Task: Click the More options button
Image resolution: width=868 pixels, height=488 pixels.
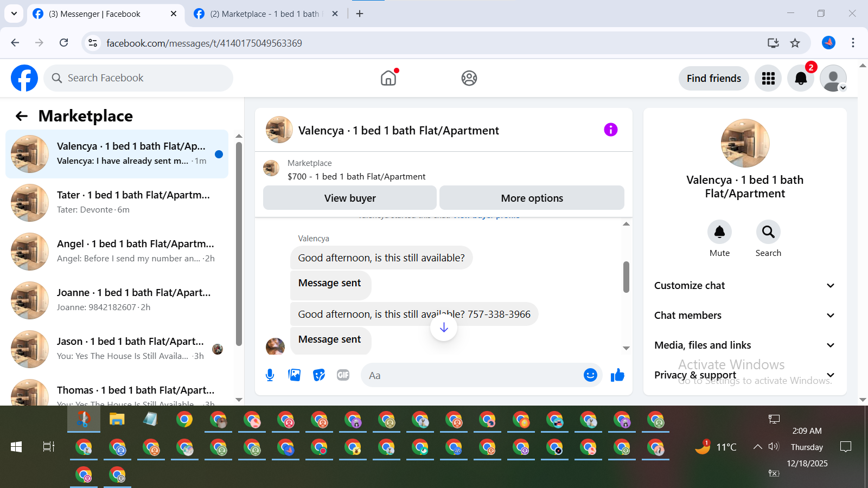Action: click(x=532, y=198)
